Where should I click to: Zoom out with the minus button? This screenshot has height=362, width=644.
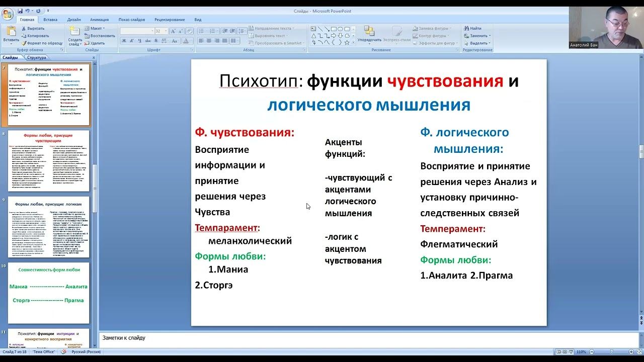pyautogui.click(x=592, y=351)
